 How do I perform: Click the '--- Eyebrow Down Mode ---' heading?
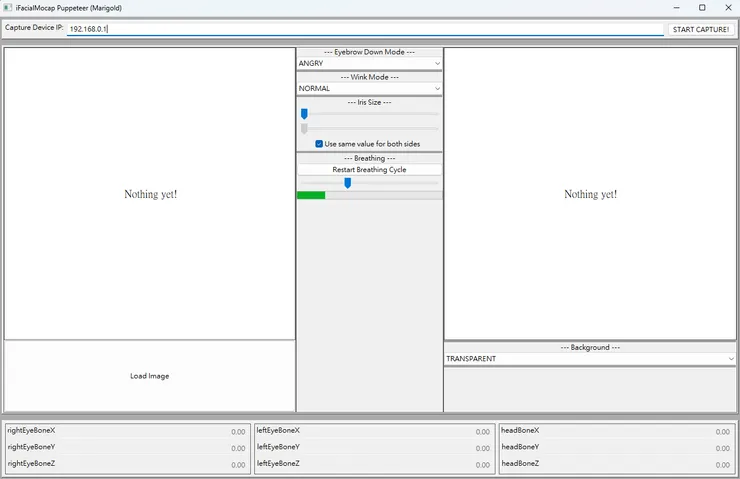click(x=369, y=52)
